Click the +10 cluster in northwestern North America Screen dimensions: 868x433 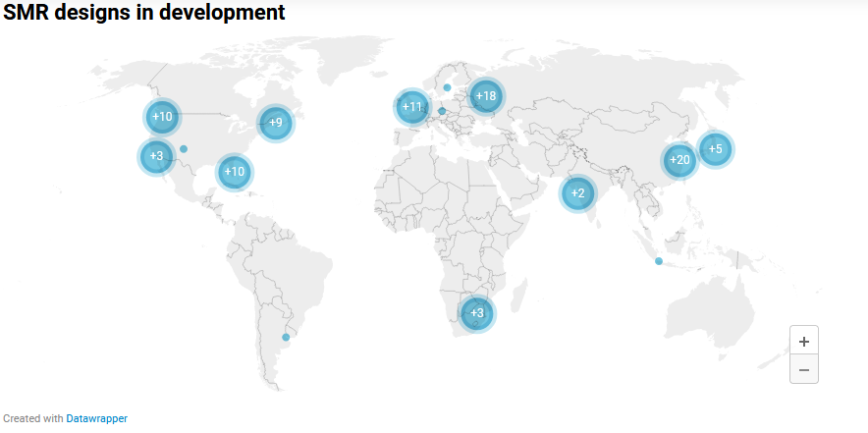[162, 117]
